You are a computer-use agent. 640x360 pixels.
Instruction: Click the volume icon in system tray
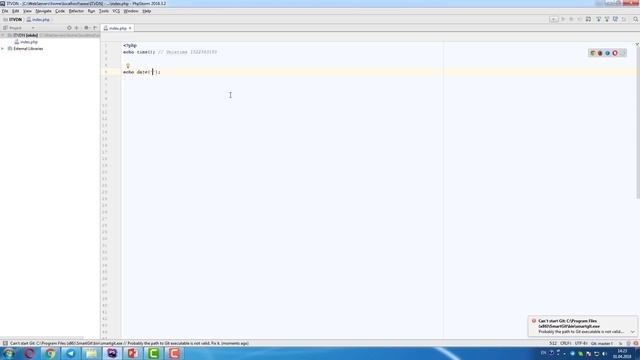[604, 354]
